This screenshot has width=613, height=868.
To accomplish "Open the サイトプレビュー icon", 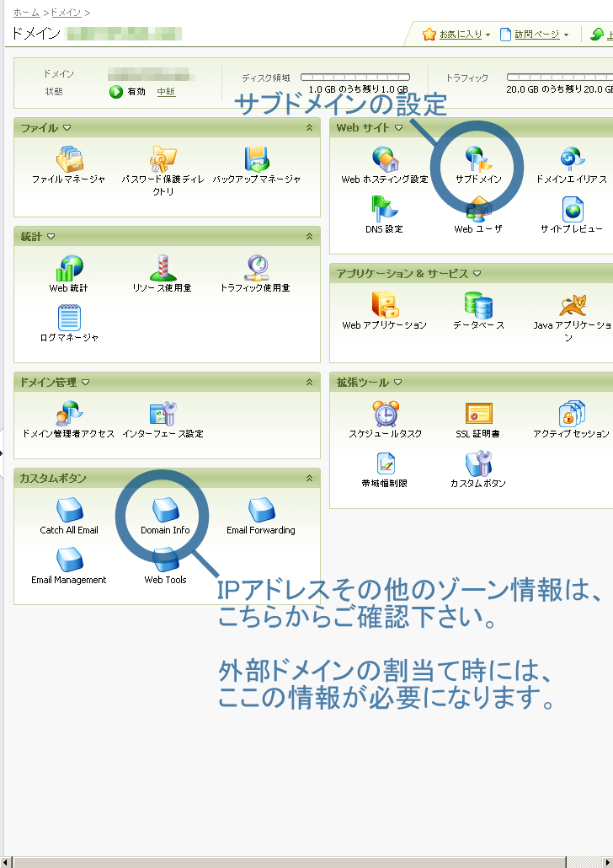I will pos(573,209).
